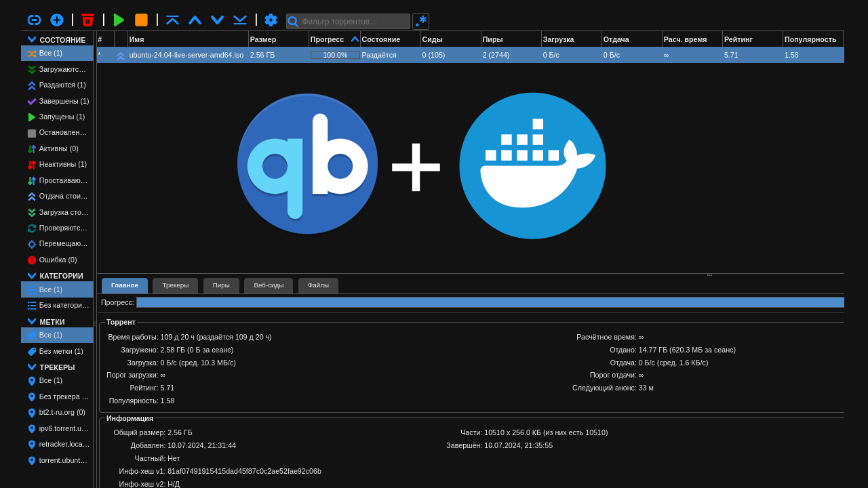The width and height of the screenshot is (868, 488).
Task: Select Все (1) under trackers
Action: pos(57,380)
